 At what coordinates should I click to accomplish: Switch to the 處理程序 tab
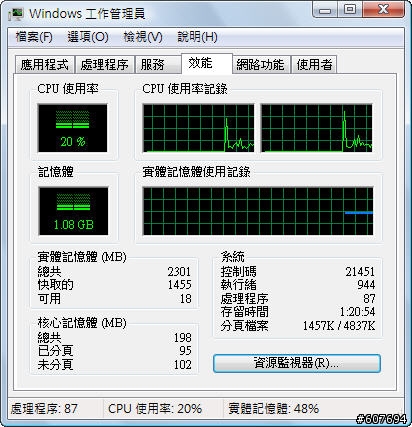[104, 65]
